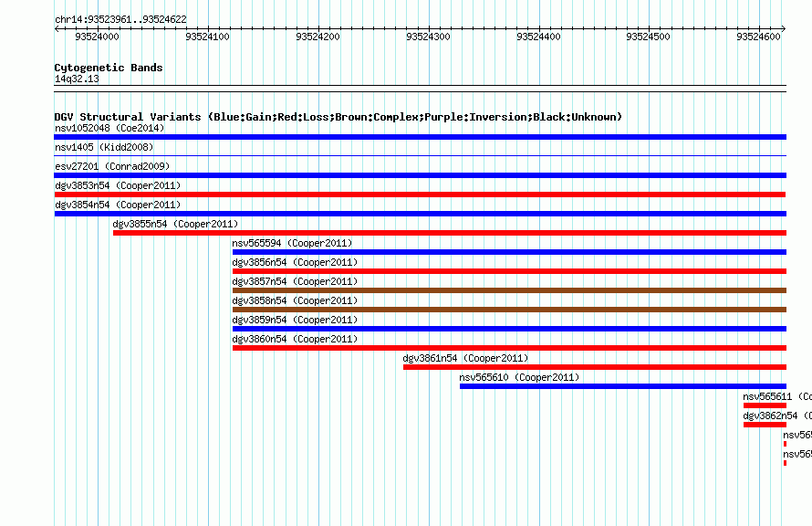The height and width of the screenshot is (526, 812).
Task: Open dgv3855n54 (Cooper2011) label
Action: tap(175, 224)
